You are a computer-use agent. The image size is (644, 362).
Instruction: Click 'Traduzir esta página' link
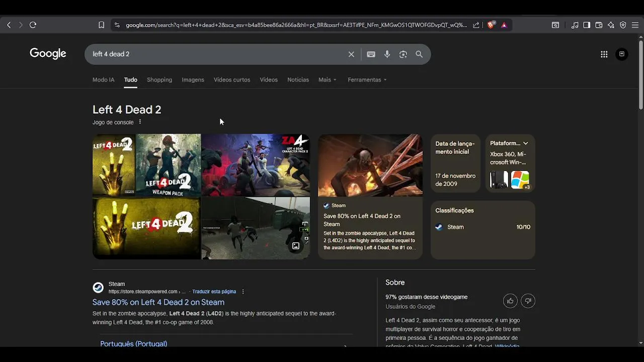214,292
